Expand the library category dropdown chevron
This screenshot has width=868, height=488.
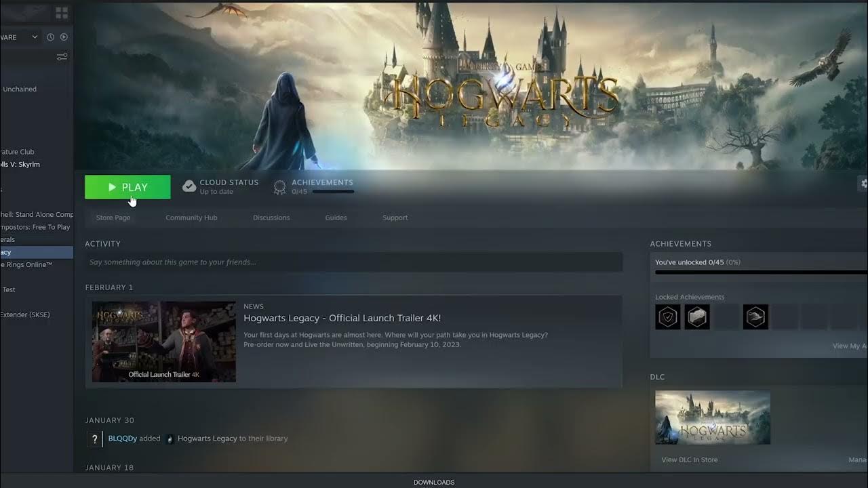point(35,37)
